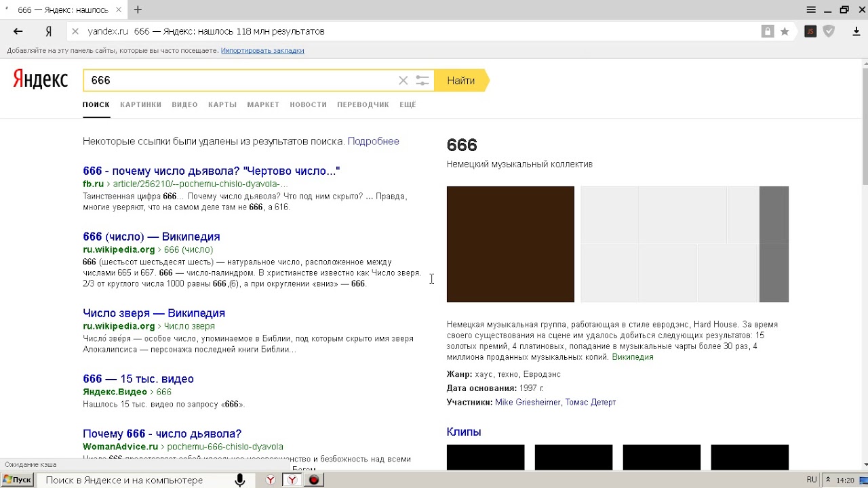Screen dimensions: 868x488
Task: Switch to the Маркет tab
Action: coord(263,104)
